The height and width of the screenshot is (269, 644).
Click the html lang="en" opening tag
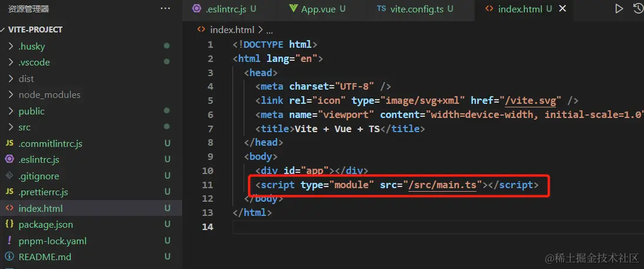(278, 59)
